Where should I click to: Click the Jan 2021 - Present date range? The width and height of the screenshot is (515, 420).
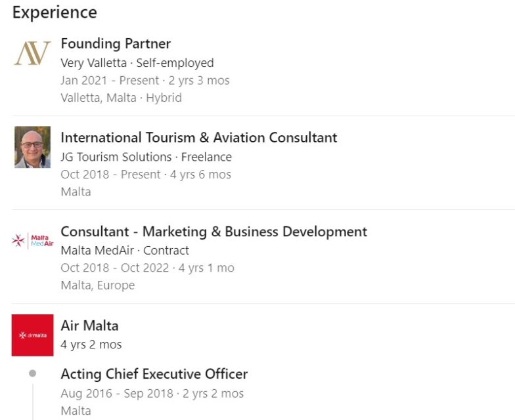click(x=110, y=81)
